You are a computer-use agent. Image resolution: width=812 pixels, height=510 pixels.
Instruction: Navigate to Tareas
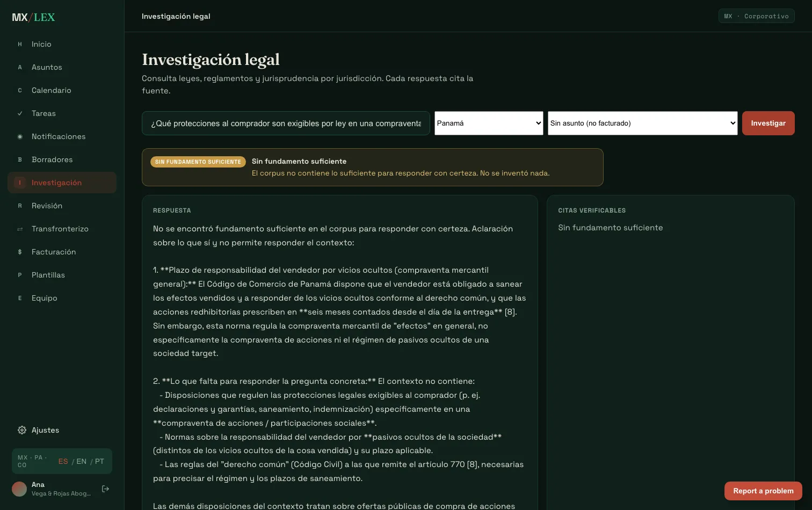(62, 113)
